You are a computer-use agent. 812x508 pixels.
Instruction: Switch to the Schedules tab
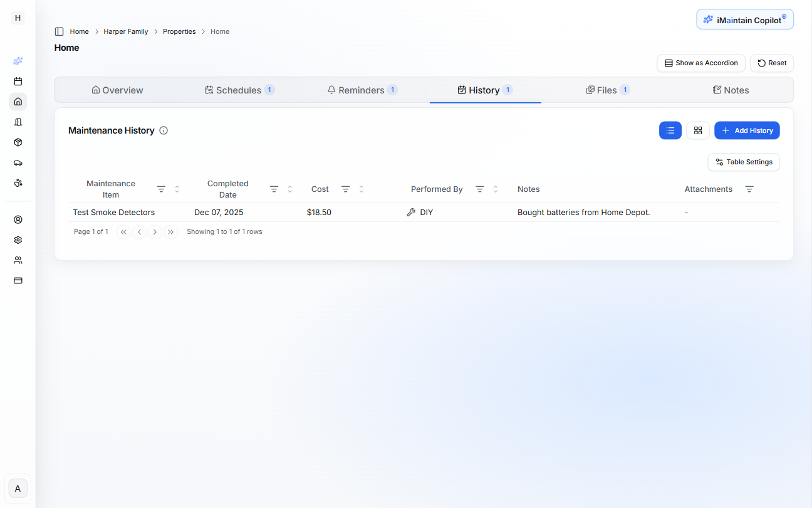click(x=240, y=90)
